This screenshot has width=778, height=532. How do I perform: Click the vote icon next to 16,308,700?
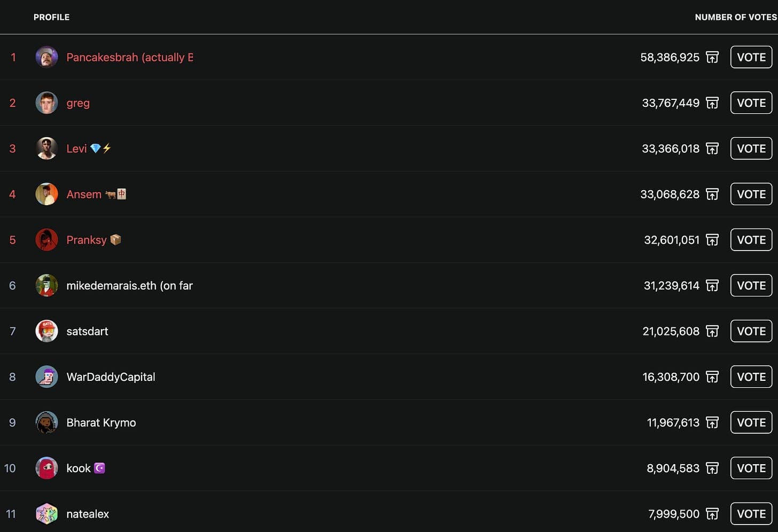(712, 377)
